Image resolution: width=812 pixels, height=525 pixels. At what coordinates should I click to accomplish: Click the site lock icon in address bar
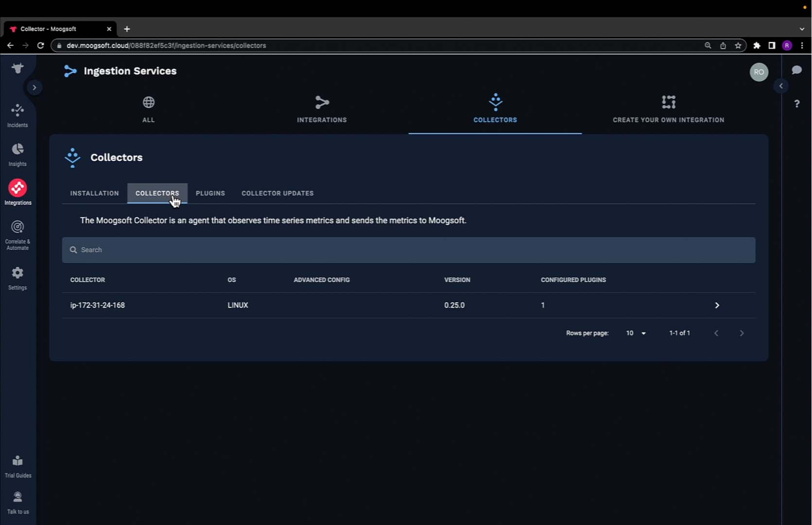click(x=59, y=45)
